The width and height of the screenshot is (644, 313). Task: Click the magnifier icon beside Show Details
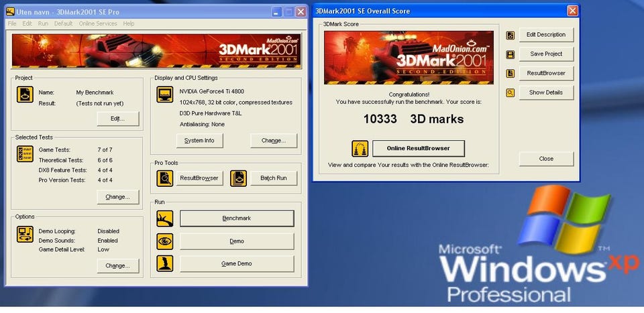point(510,92)
